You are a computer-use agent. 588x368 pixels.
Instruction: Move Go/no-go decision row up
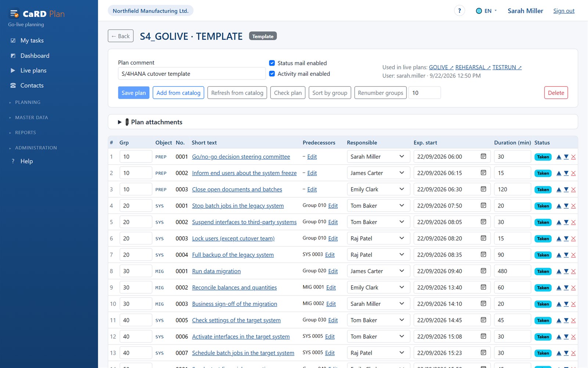[x=559, y=157]
